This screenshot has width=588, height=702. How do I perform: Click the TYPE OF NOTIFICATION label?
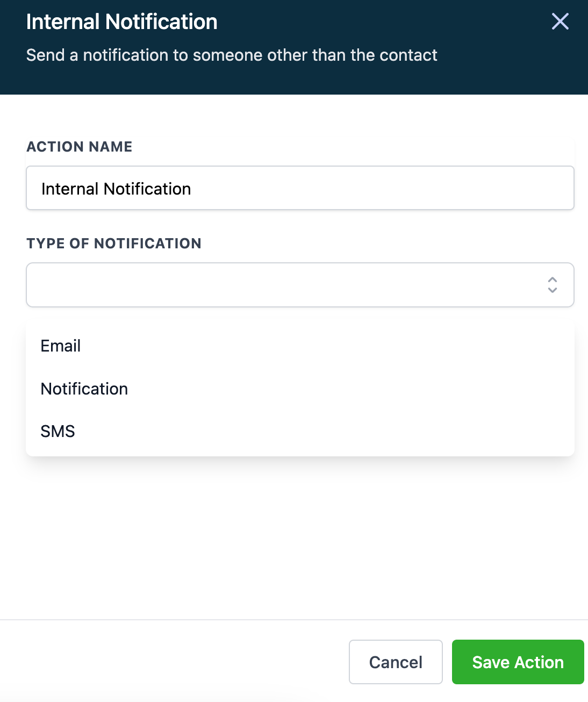point(114,243)
